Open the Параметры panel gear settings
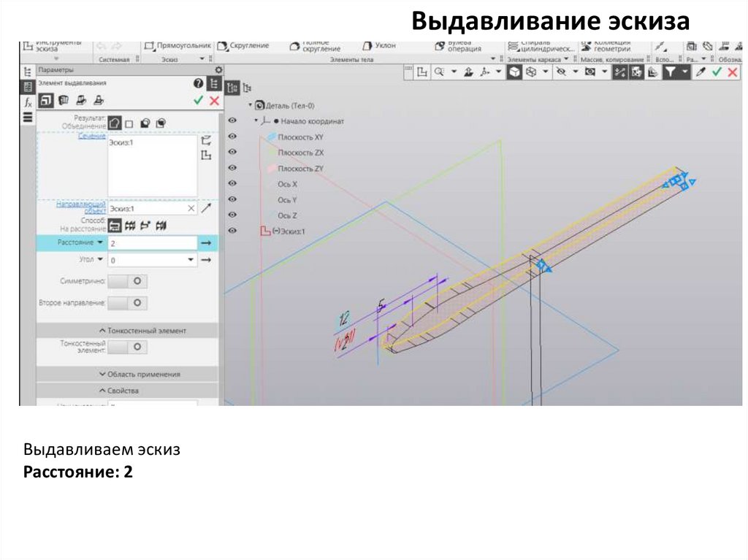Viewport: 748px width, 560px height. point(217,69)
